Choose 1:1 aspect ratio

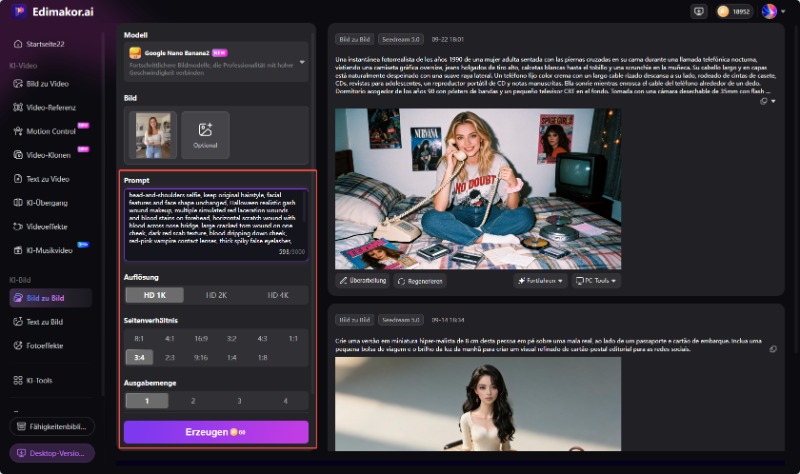pyautogui.click(x=293, y=338)
